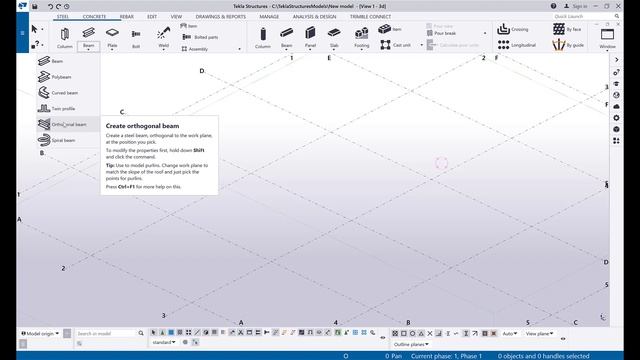640x360 pixels.
Task: Collapse side pane with right chevron
Action: pos(616,60)
